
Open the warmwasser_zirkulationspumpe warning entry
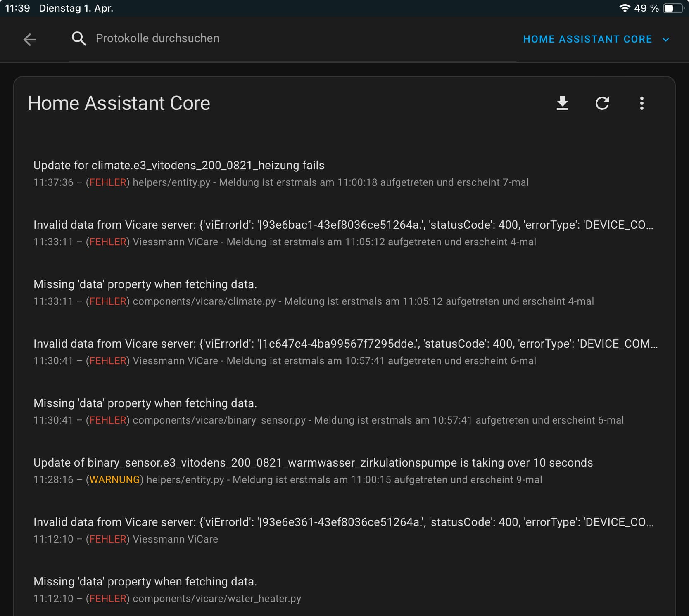(x=344, y=471)
